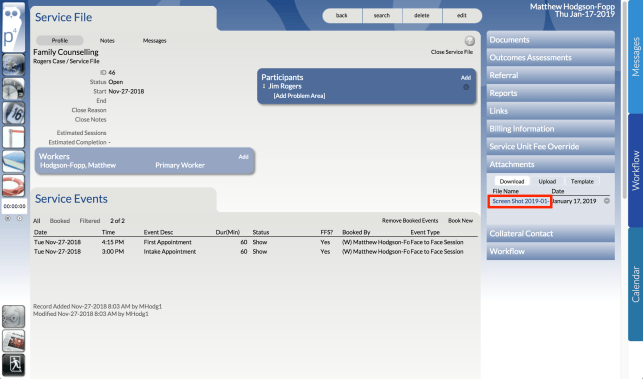Open the calendar date icon in sidebar
643x379 pixels.
click(13, 113)
